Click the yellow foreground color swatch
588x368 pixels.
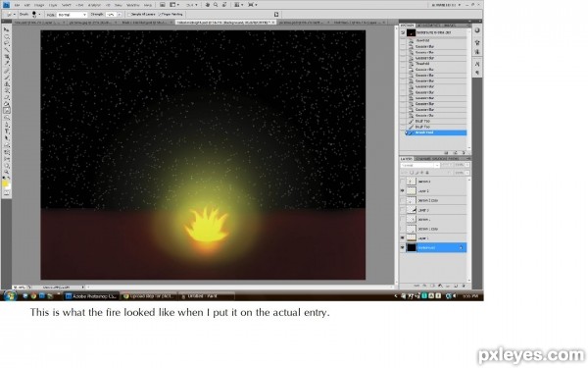(x=5, y=184)
